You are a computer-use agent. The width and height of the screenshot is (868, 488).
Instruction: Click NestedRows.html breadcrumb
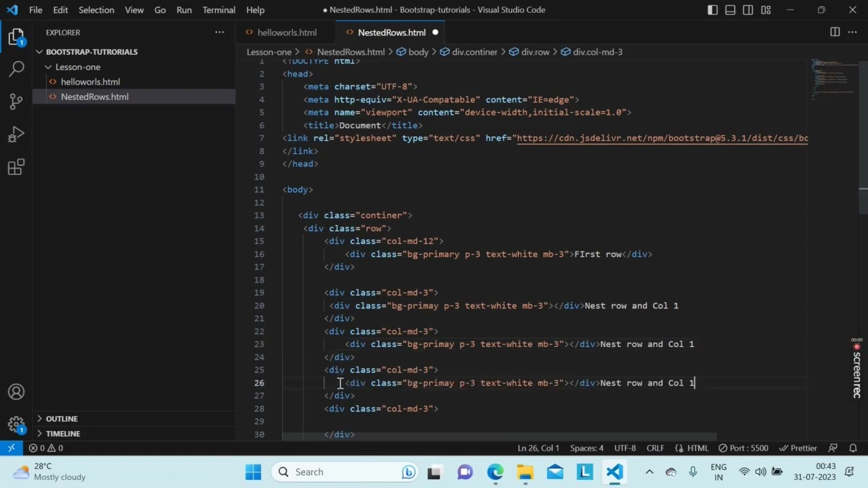pos(345,52)
